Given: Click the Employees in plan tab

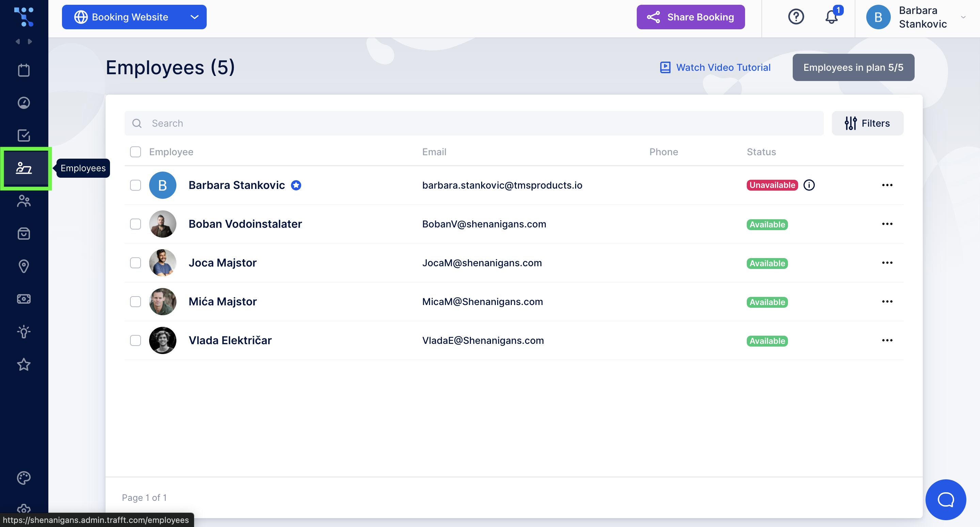Looking at the screenshot, I should [x=853, y=67].
